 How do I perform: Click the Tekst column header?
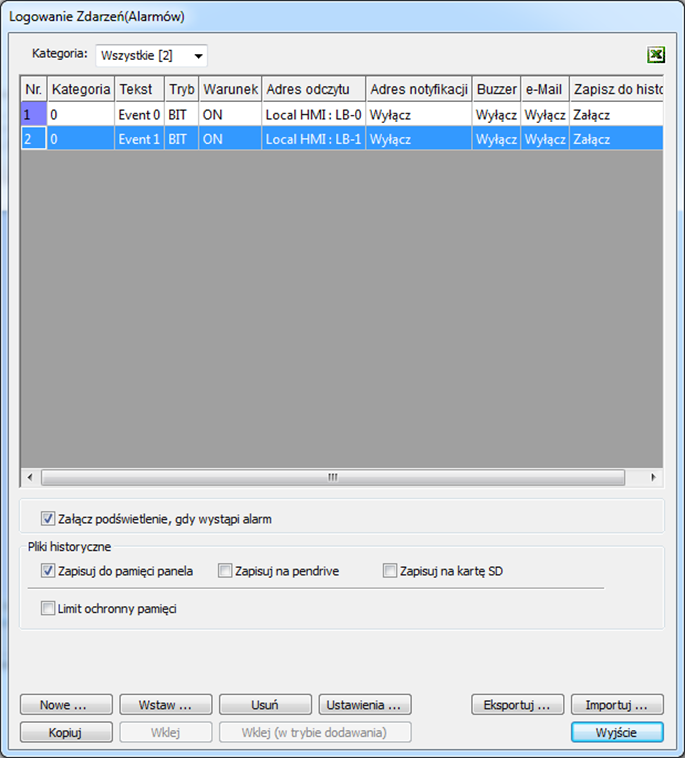tap(139, 89)
